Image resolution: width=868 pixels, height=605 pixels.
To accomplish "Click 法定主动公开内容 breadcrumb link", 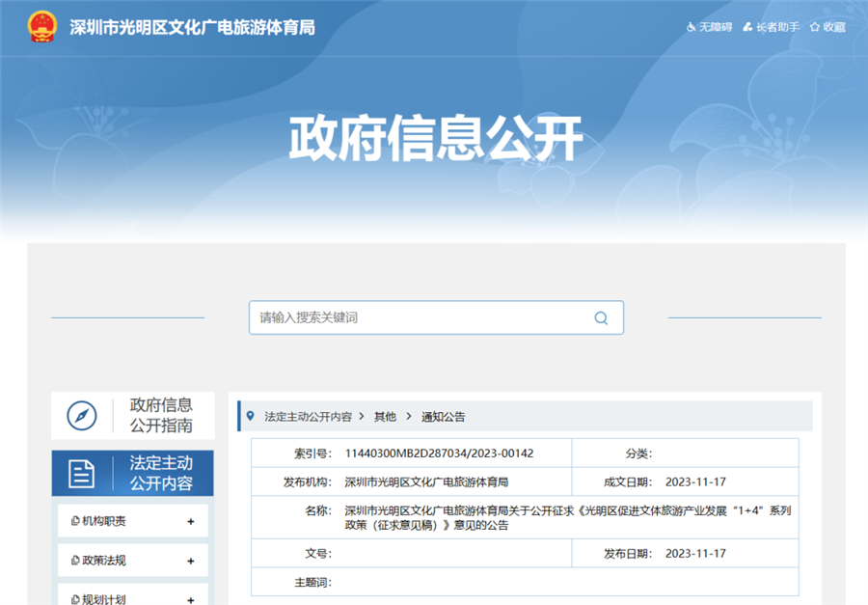I will point(309,417).
